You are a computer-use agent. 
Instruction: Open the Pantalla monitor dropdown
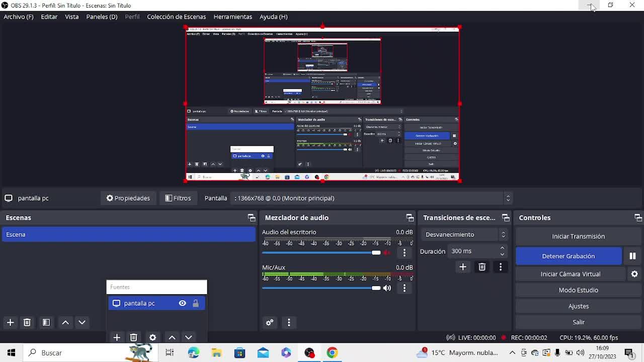coord(372,198)
